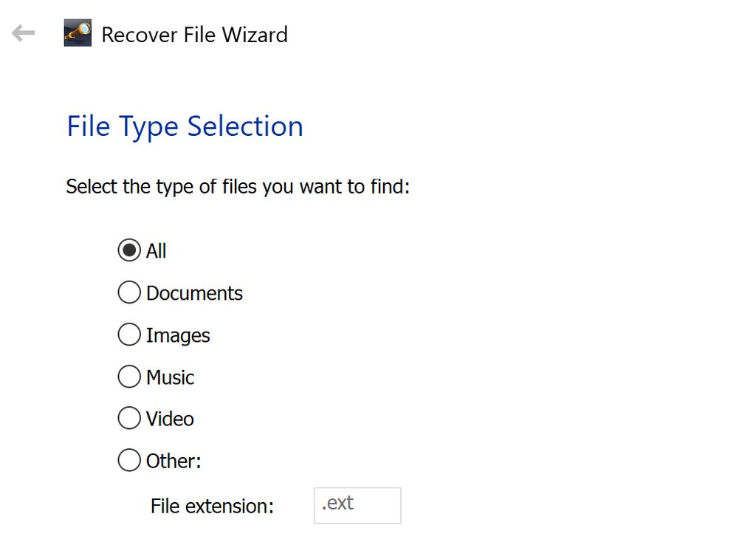This screenshot has height=545, width=756.
Task: Click the Recover File Wizard title text
Action: tap(194, 35)
